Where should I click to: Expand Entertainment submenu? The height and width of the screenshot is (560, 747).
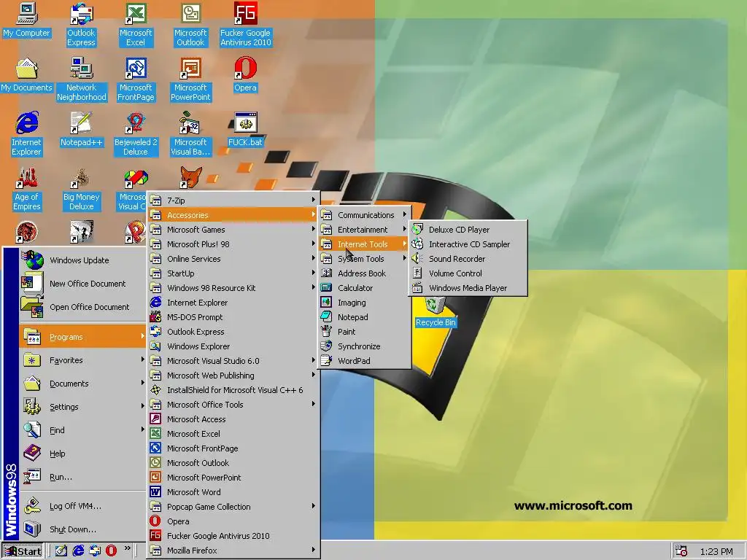point(365,230)
